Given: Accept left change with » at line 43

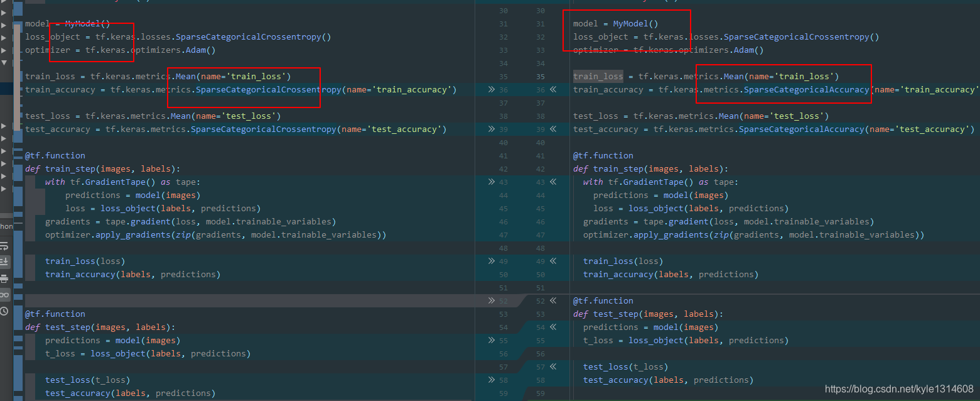Looking at the screenshot, I should click(492, 182).
